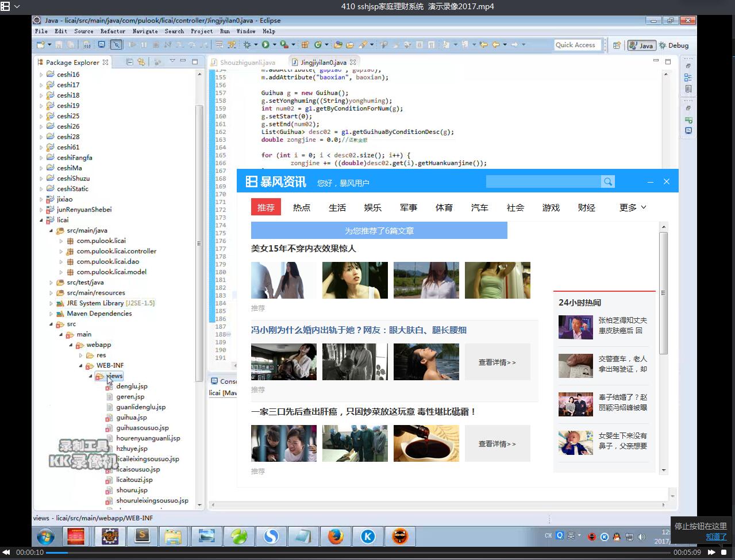Toggle Link with Editor in Package Explorer
The width and height of the screenshot is (735, 560).
pos(141,62)
